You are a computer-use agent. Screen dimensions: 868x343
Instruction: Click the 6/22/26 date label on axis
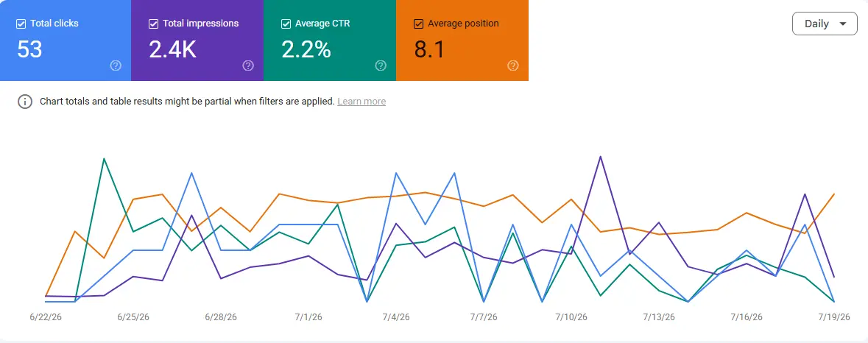coord(46,317)
